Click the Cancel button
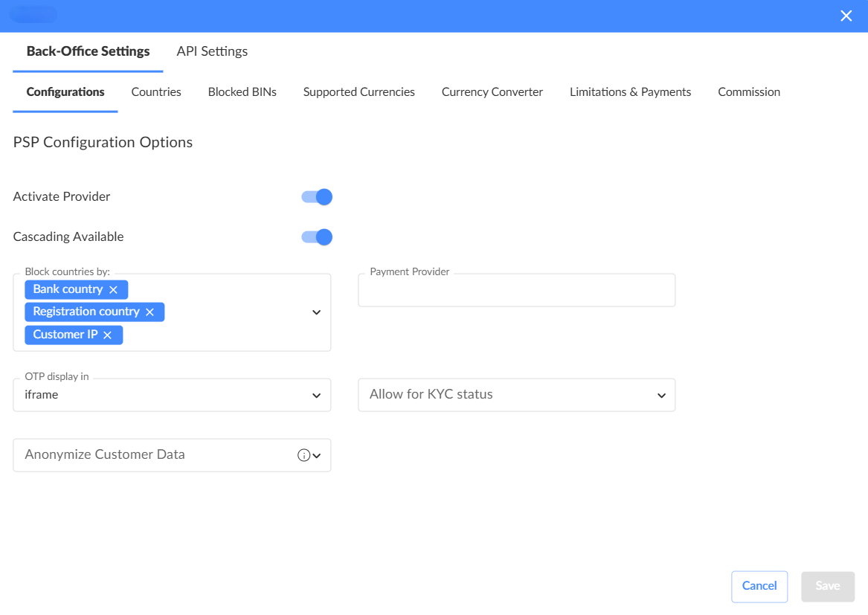This screenshot has width=868, height=615. pos(759,586)
